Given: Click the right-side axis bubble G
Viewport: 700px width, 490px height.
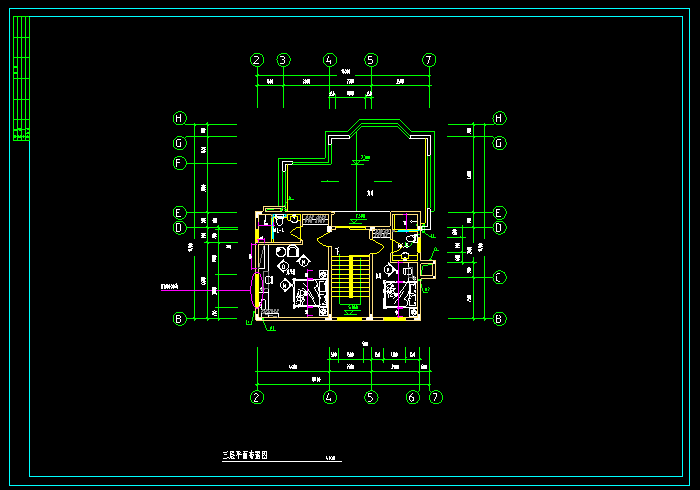Looking at the screenshot, I should [498, 143].
